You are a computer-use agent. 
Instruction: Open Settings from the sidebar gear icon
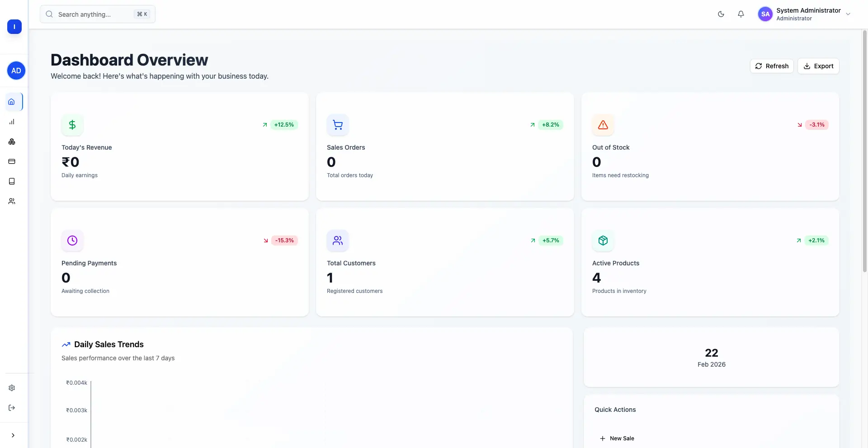click(12, 388)
